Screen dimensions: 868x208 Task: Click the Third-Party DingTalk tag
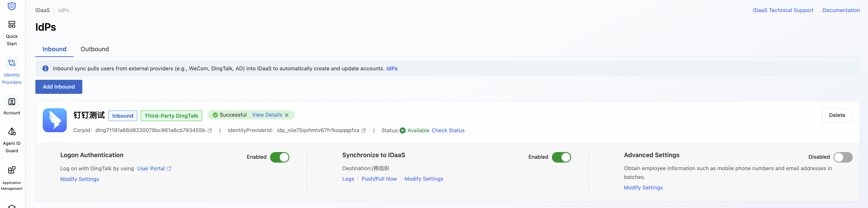171,116
